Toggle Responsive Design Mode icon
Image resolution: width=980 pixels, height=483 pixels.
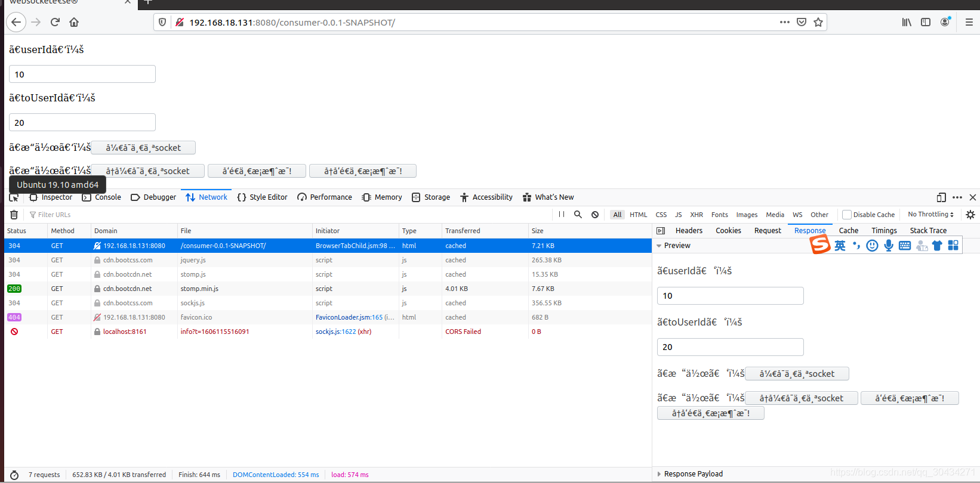pyautogui.click(x=941, y=197)
